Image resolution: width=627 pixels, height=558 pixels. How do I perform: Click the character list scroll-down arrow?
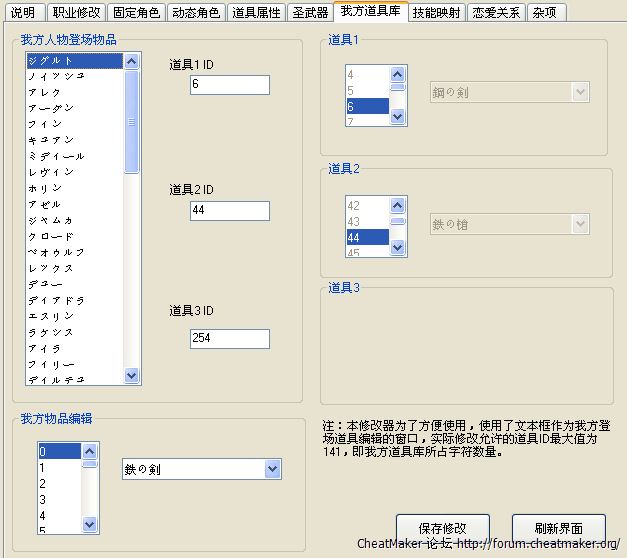[x=132, y=376]
